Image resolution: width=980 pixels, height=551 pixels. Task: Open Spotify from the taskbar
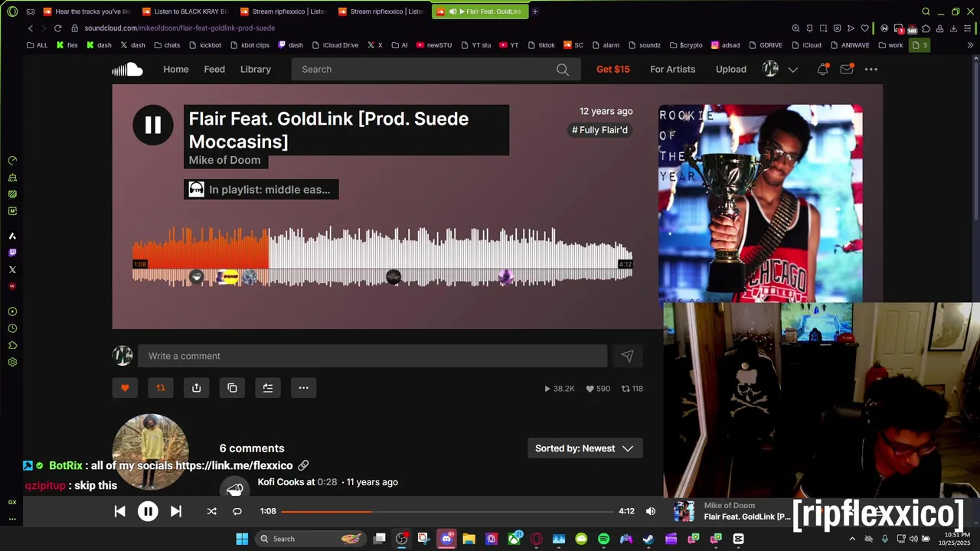(x=603, y=539)
